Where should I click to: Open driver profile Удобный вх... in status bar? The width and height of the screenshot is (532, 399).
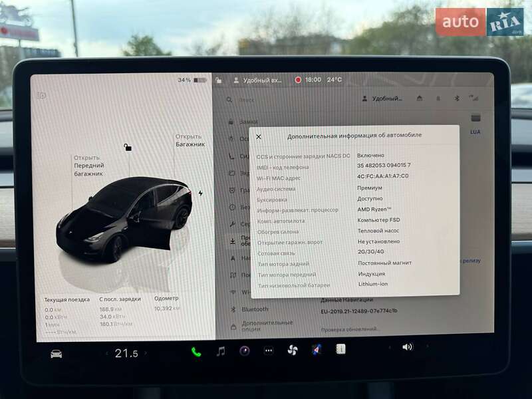258,80
